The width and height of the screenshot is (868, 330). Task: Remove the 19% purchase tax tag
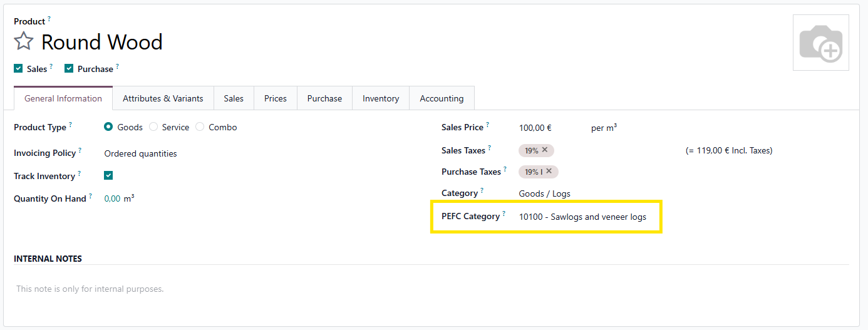click(549, 172)
